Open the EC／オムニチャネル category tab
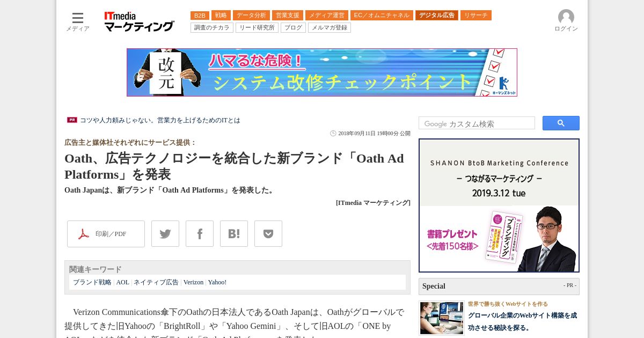 coord(382,16)
